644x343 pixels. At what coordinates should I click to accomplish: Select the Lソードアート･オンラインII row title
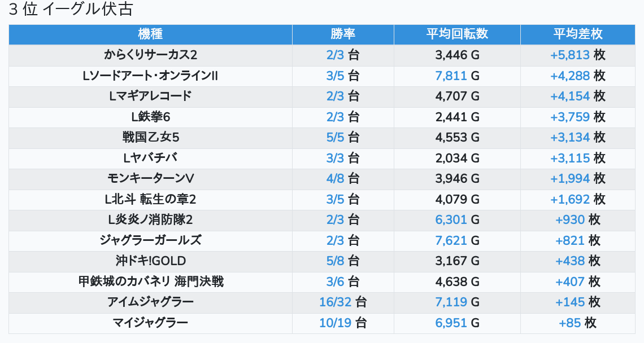[150, 76]
